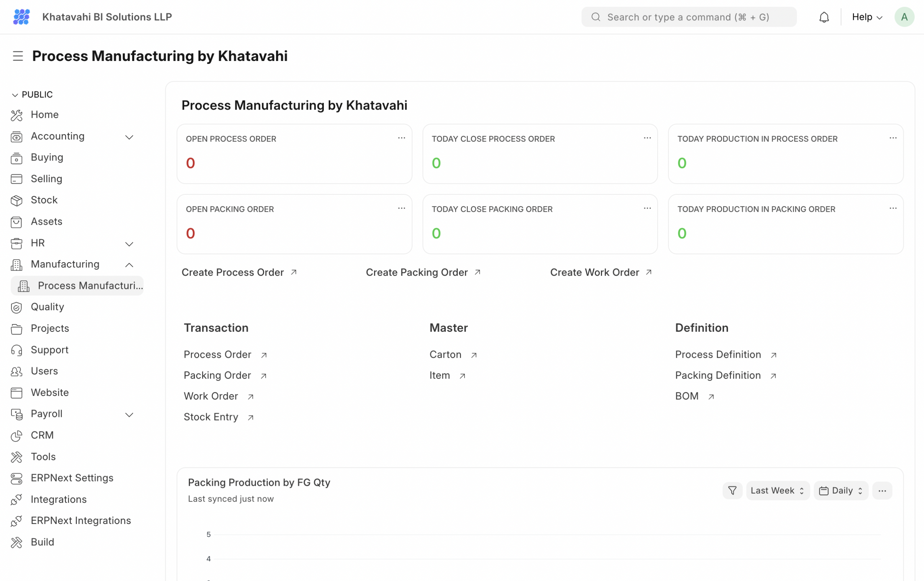The height and width of the screenshot is (581, 924).
Task: Open the chart filter funnel icon
Action: [732, 490]
